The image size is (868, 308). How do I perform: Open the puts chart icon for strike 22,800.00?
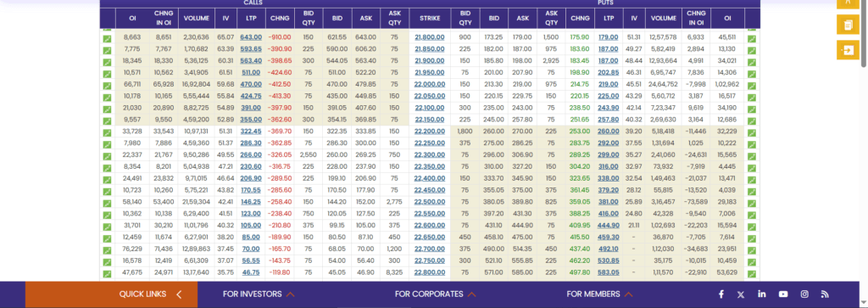click(752, 273)
